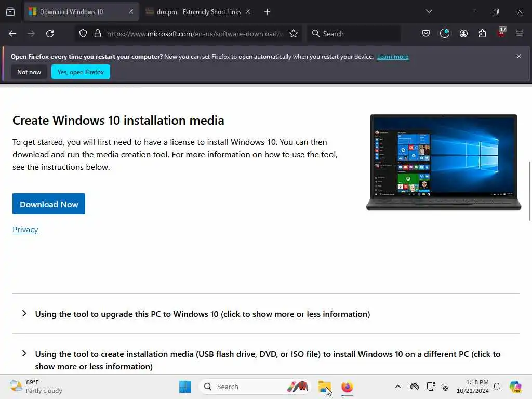Click the address bar URL field
Viewport: 532px width, 399px height.
(x=195, y=34)
